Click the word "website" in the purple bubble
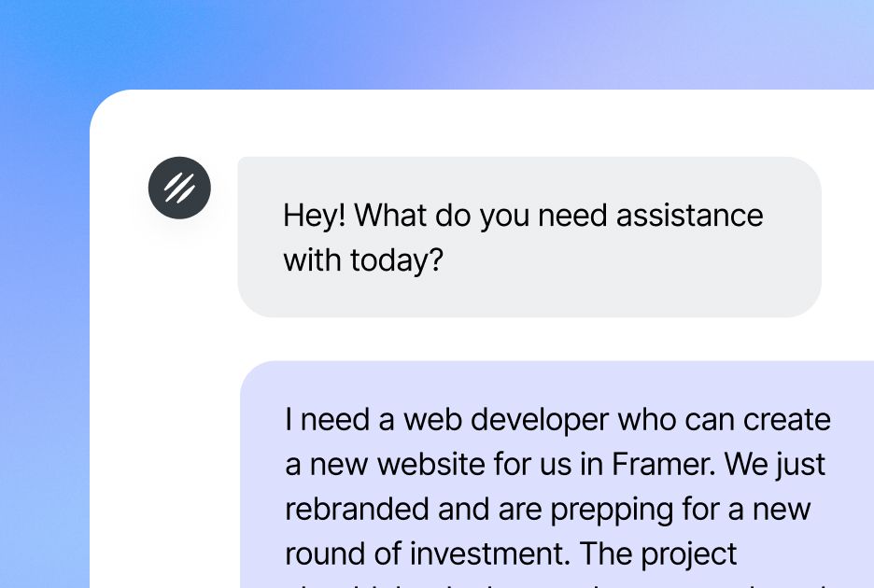 pyautogui.click(x=431, y=464)
